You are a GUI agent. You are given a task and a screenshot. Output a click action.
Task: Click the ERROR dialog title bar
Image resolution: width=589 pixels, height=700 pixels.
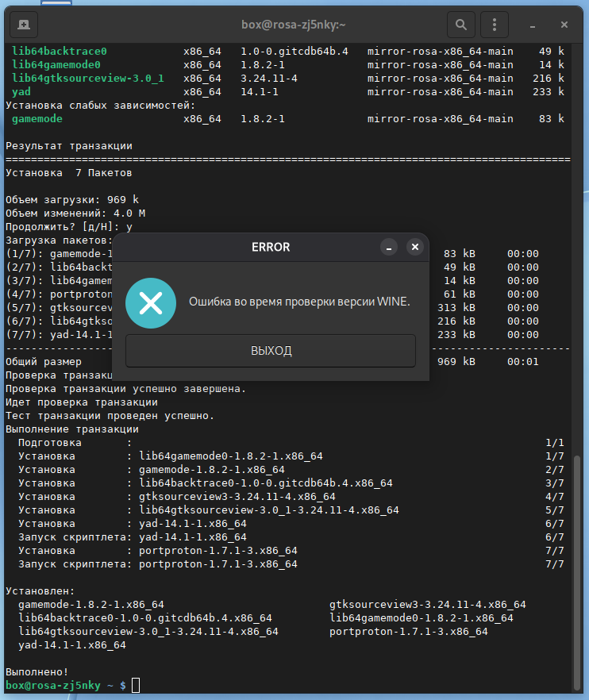click(271, 247)
